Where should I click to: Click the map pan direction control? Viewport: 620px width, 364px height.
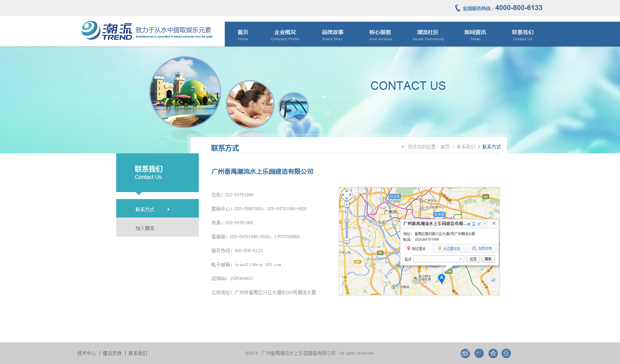point(346,195)
